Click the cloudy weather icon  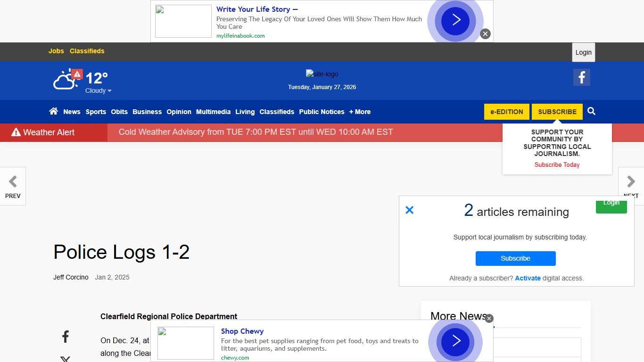point(65,81)
